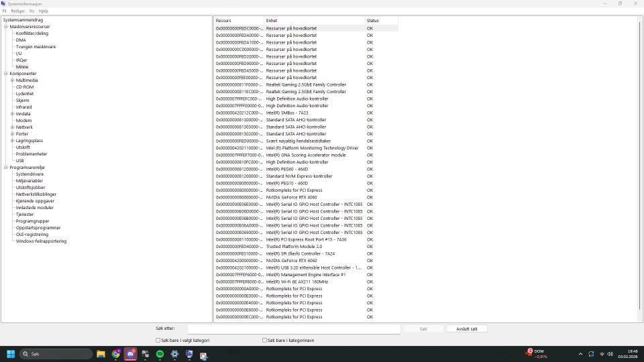Click the sync status tray icon
644x362 pixels.
591,354
